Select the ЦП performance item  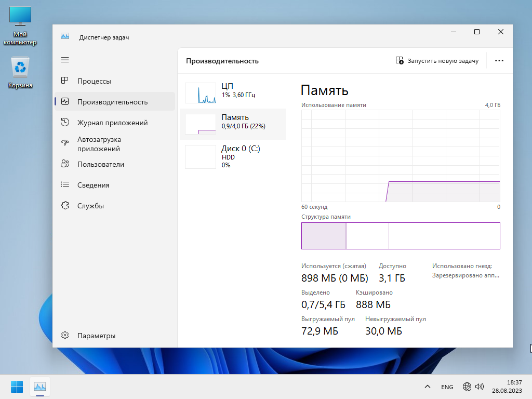[x=233, y=92]
